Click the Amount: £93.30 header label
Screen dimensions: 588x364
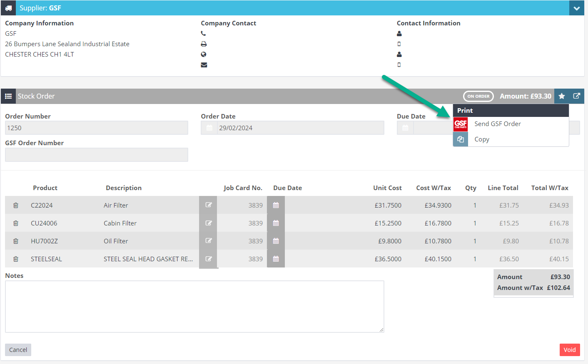(526, 96)
